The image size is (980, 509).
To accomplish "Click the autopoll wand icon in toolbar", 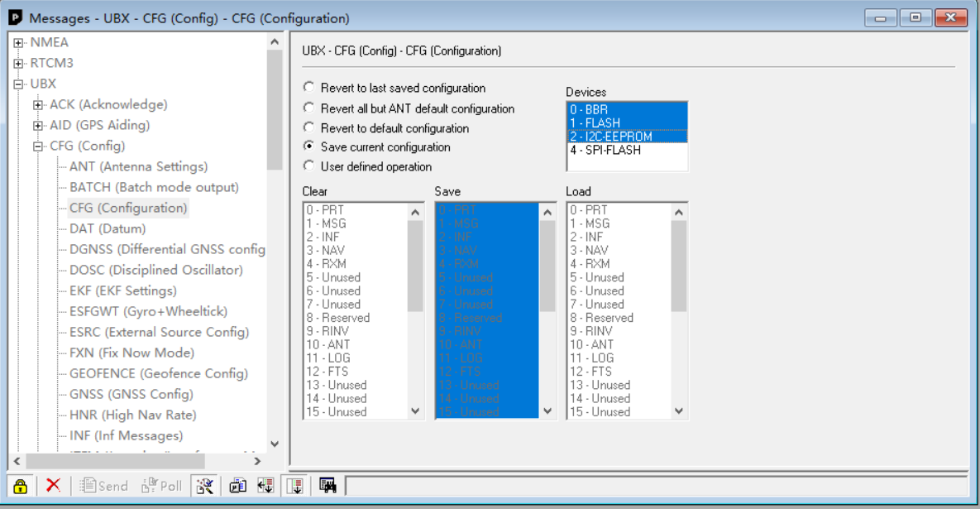I will (x=205, y=486).
